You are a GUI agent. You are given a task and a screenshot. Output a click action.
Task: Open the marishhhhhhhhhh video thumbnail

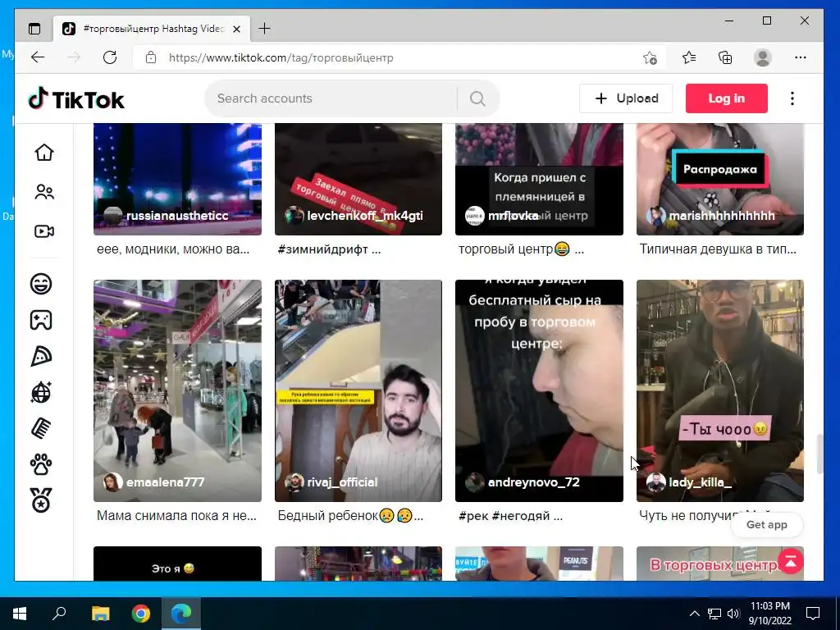[x=720, y=180]
